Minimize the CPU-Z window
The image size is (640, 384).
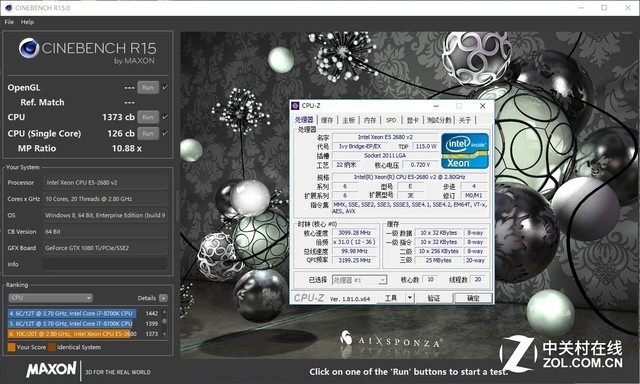(436, 106)
